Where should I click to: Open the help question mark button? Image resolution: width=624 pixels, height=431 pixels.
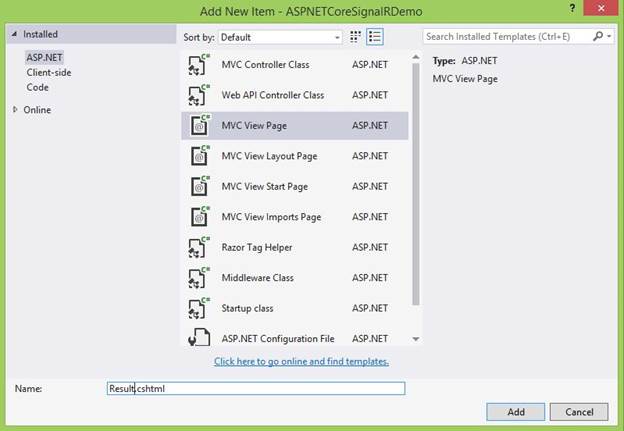pos(572,8)
